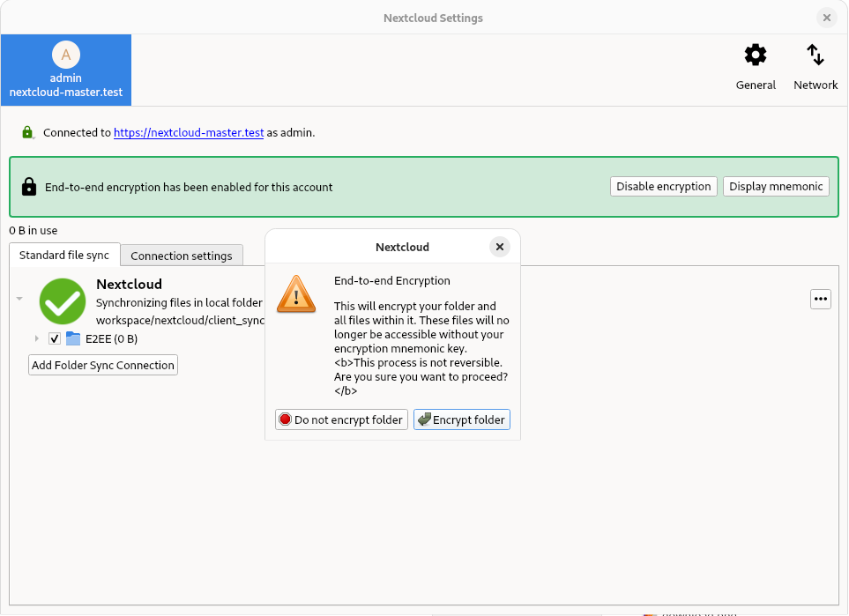Click the green checkmark sync status icon
Screen dimensions: 849x616
pos(63,301)
